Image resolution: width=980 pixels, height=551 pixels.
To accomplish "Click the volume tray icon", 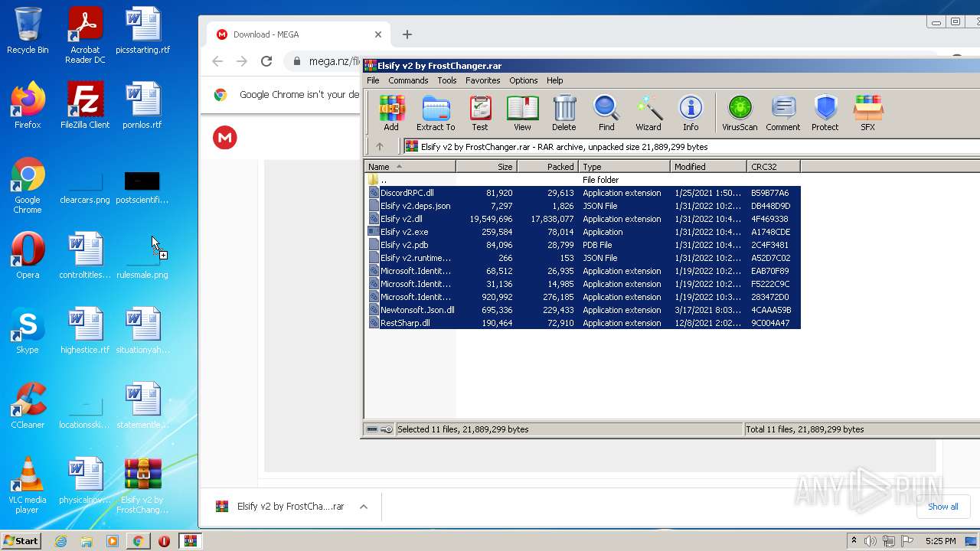I will pos(871,541).
